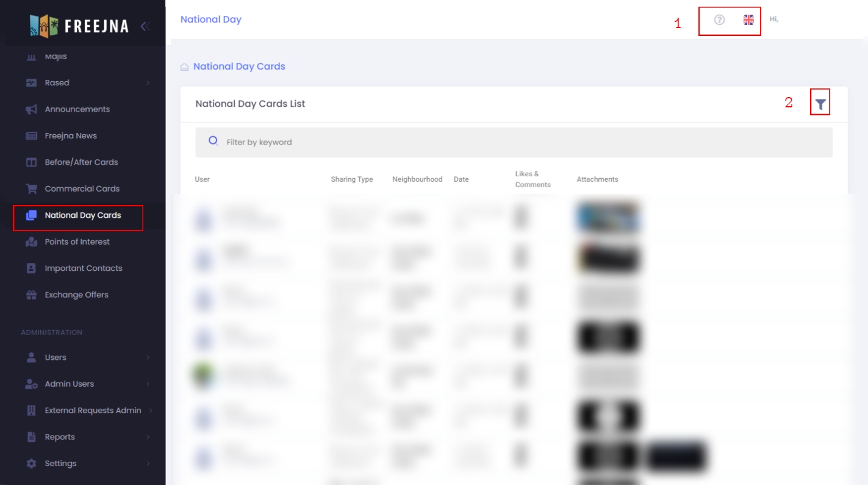Click the National Day Cards breadcrumb link
The height and width of the screenshot is (485, 868).
coord(239,66)
